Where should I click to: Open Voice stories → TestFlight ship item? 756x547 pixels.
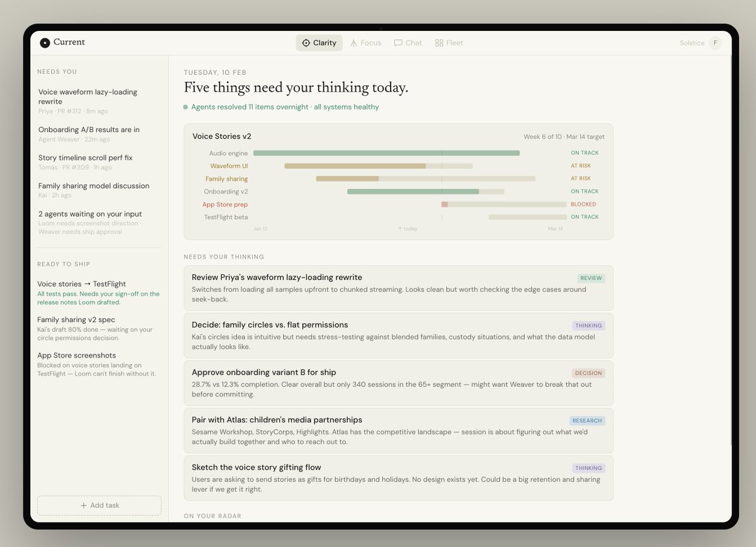[99, 293]
